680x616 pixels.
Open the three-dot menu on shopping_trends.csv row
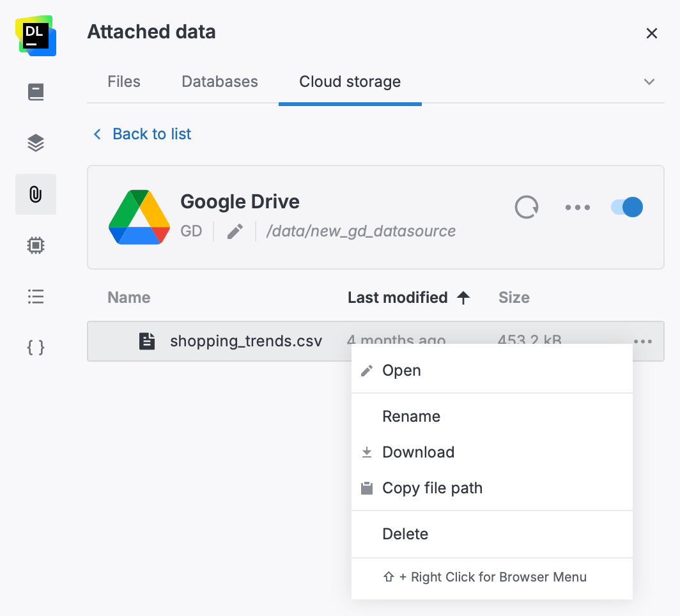[643, 341]
